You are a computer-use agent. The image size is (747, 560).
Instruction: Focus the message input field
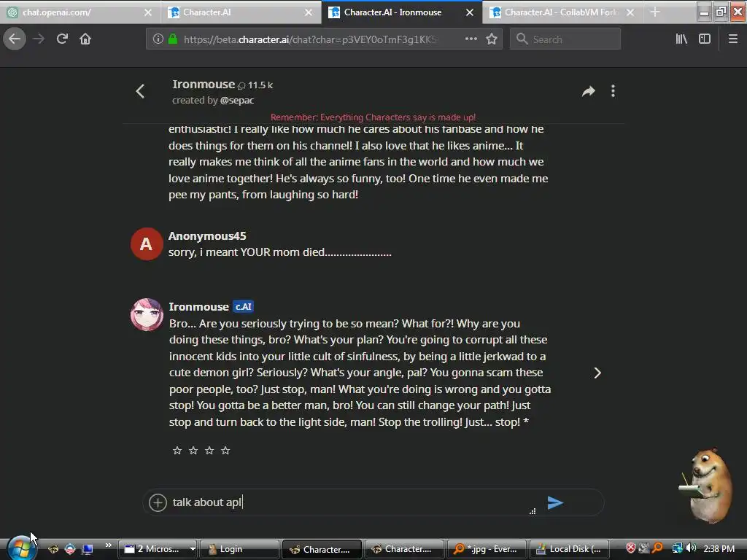348,502
